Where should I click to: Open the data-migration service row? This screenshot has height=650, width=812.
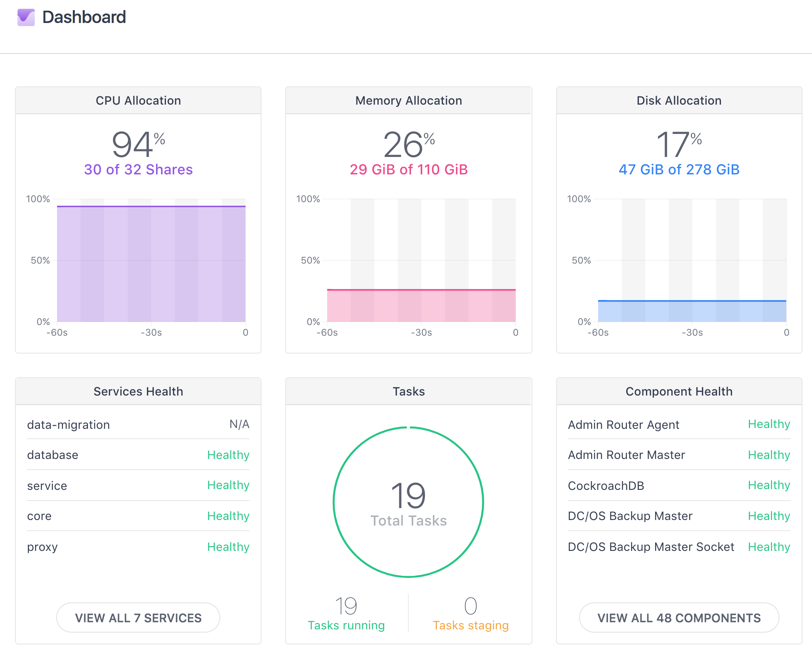point(69,425)
